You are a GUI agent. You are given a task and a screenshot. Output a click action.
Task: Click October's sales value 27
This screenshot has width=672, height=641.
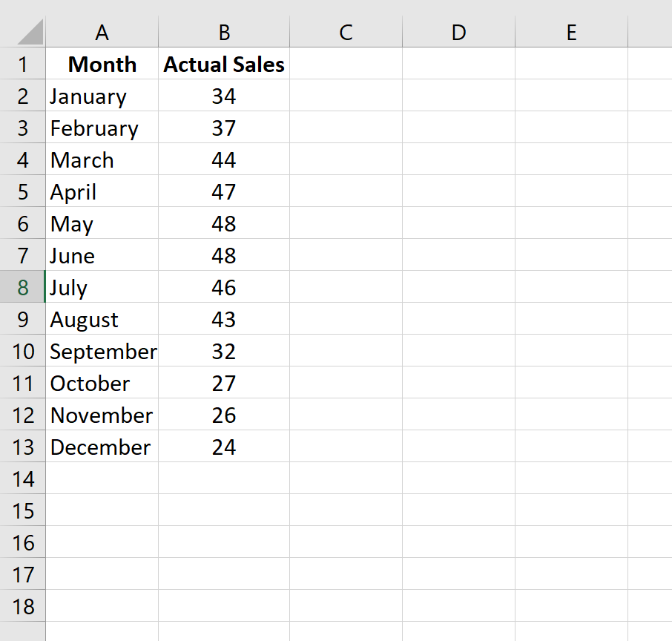pyautogui.click(x=224, y=383)
